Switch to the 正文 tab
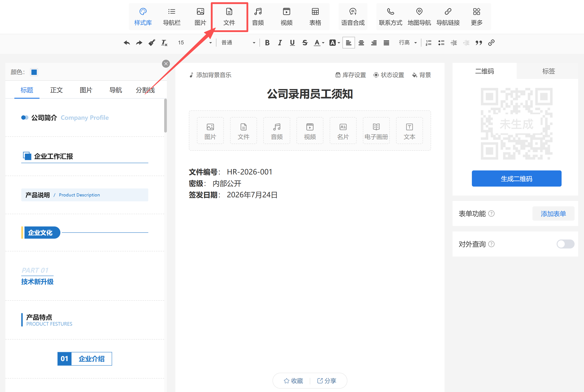 click(57, 90)
